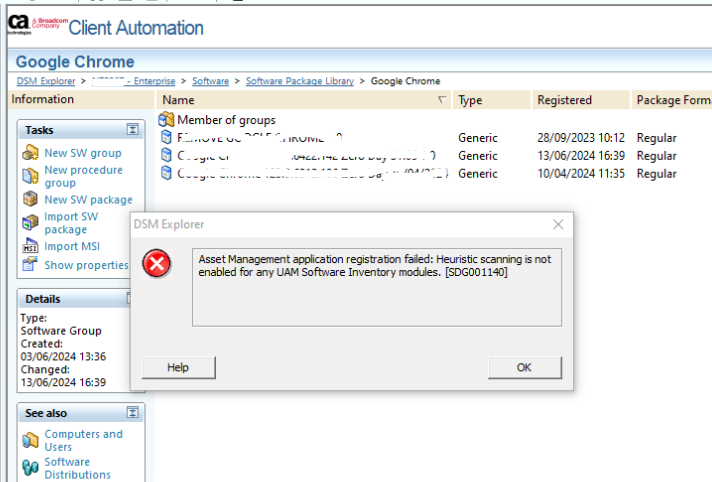Click the New SW group icon
Screen dimensions: 712x482
pyautogui.click(x=30, y=153)
